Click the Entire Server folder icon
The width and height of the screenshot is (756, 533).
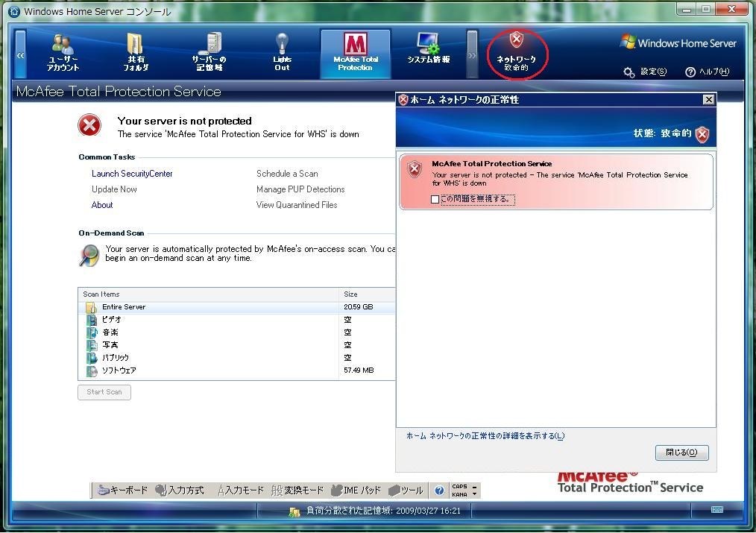91,307
